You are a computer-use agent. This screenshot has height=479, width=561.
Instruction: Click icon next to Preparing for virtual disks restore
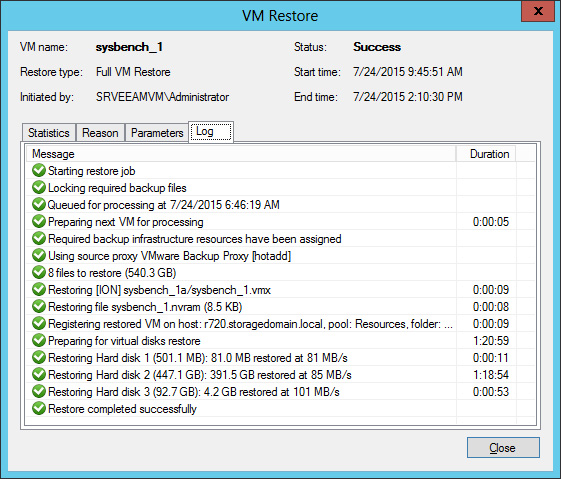click(39, 341)
